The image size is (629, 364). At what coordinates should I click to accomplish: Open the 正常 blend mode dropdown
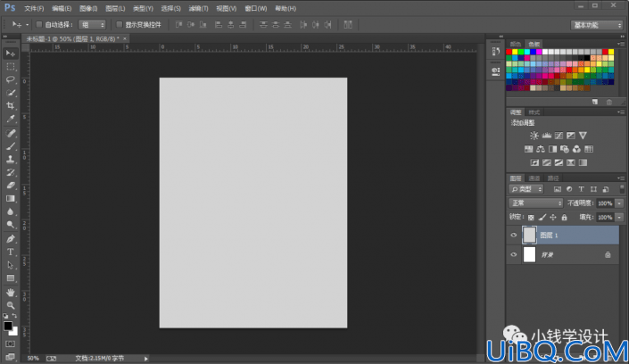536,203
